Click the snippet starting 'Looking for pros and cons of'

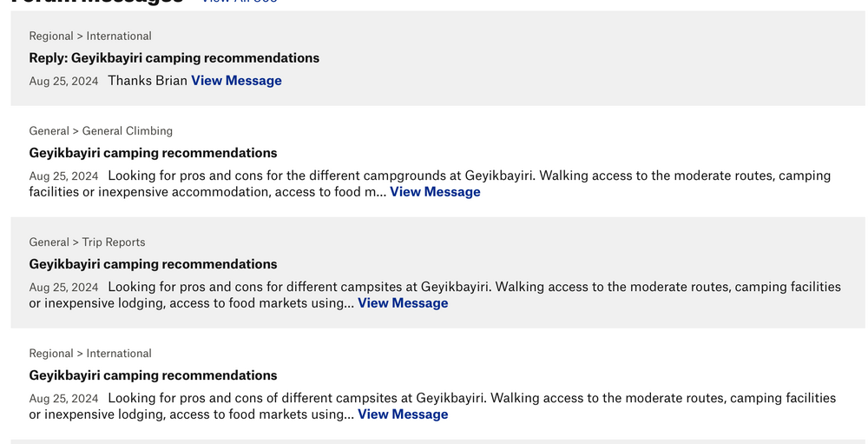(471, 398)
